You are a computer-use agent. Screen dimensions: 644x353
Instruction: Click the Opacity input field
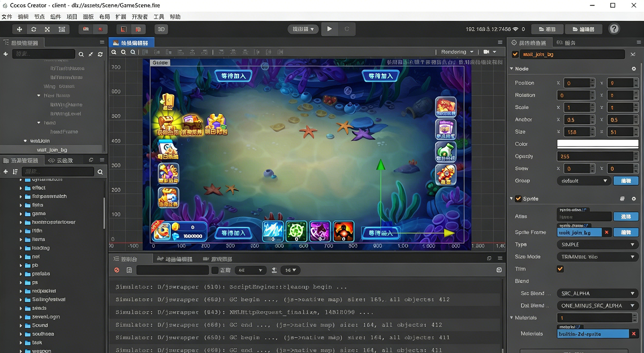[594, 156]
